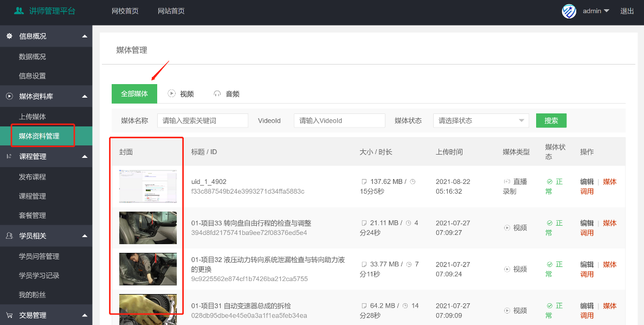Click ID f33c887549b24e3993271d34ffa5883c
Viewport: 644px width, 325px height.
[x=248, y=192]
